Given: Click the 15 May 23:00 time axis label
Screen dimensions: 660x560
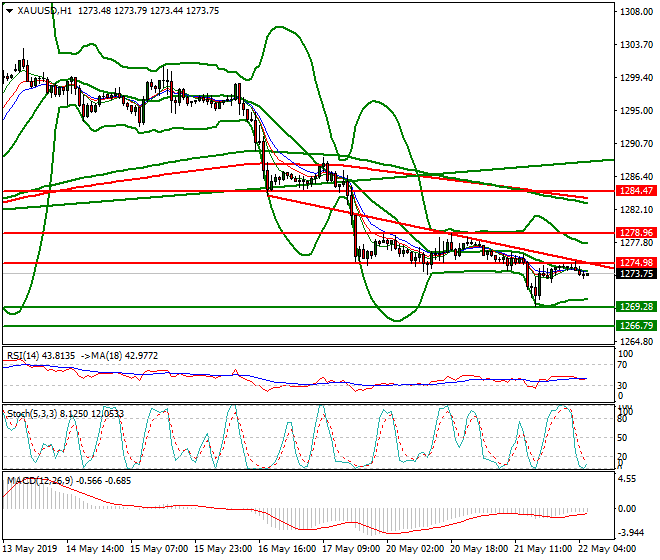Looking at the screenshot, I should pyautogui.click(x=223, y=549).
